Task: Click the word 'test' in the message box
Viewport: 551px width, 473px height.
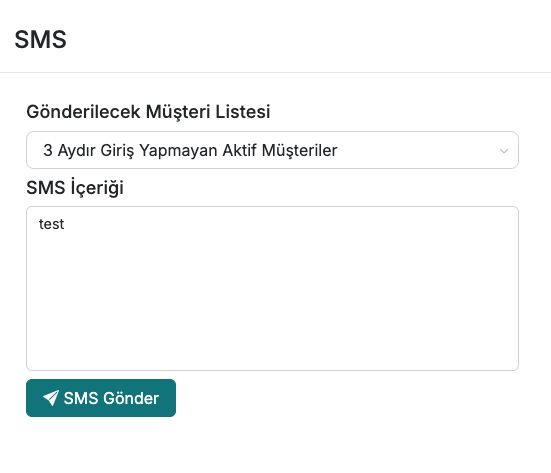Action: tap(51, 224)
